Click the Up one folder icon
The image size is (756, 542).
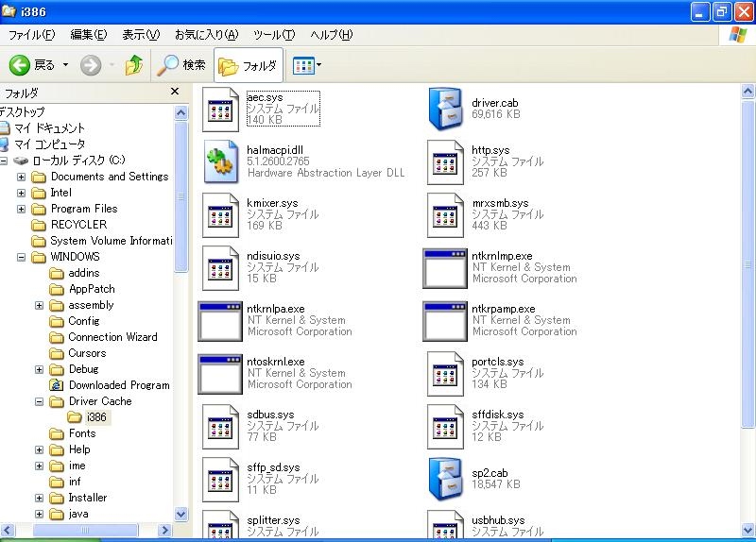coord(134,65)
